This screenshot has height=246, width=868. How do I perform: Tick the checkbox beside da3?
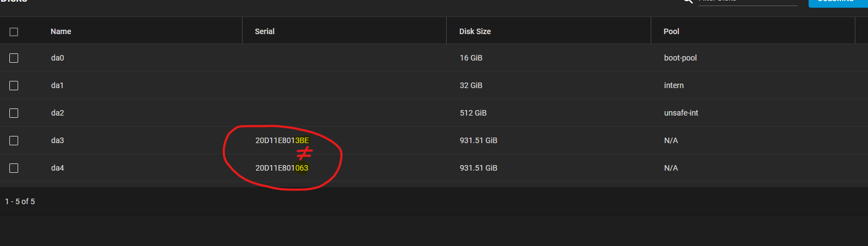pos(14,140)
